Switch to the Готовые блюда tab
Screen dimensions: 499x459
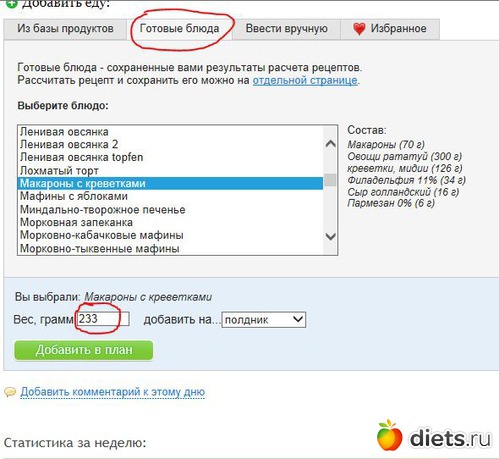[179, 29]
